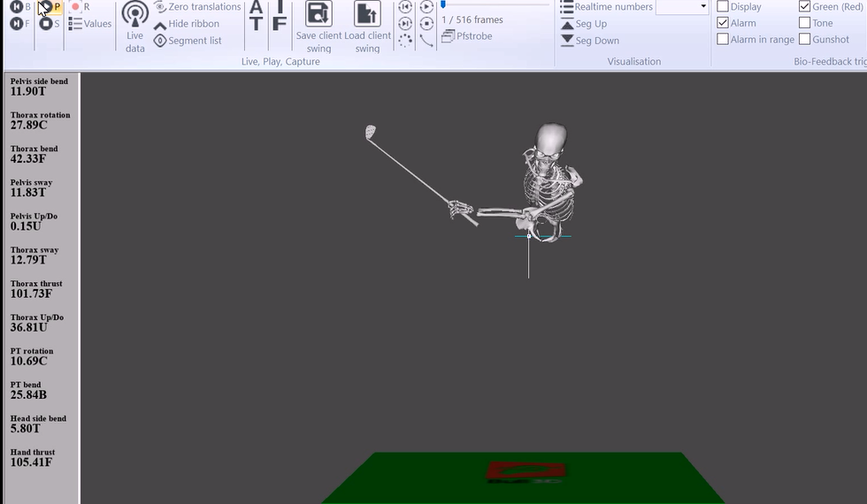Click Seg Down to move segment down

589,41
